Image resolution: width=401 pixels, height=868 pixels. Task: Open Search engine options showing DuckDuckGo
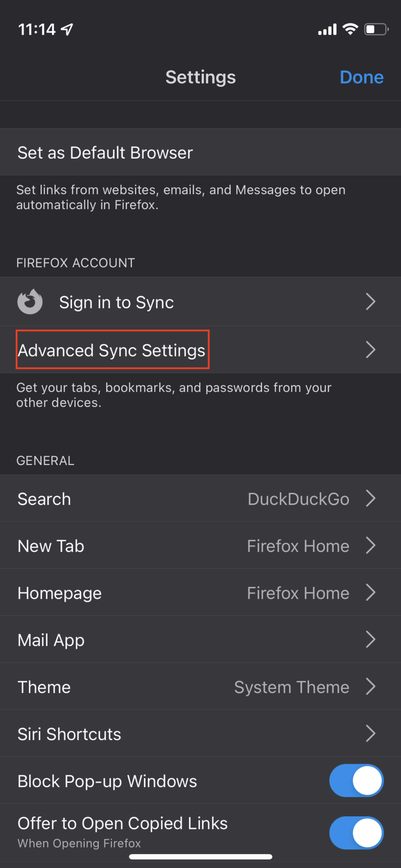[298, 499]
